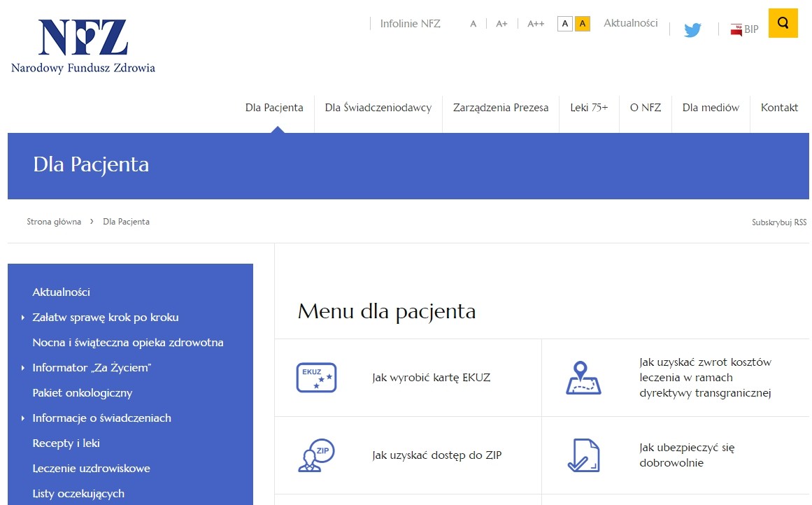Viewport: 812px width, 505px height.
Task: Open Jak wyrobić kartę EKUZ
Action: pyautogui.click(x=431, y=378)
